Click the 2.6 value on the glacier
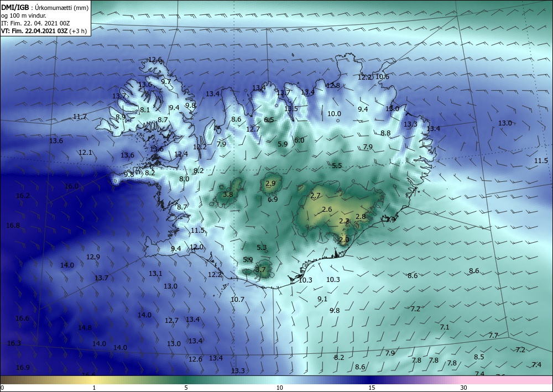553x392 pixels. 327,210
